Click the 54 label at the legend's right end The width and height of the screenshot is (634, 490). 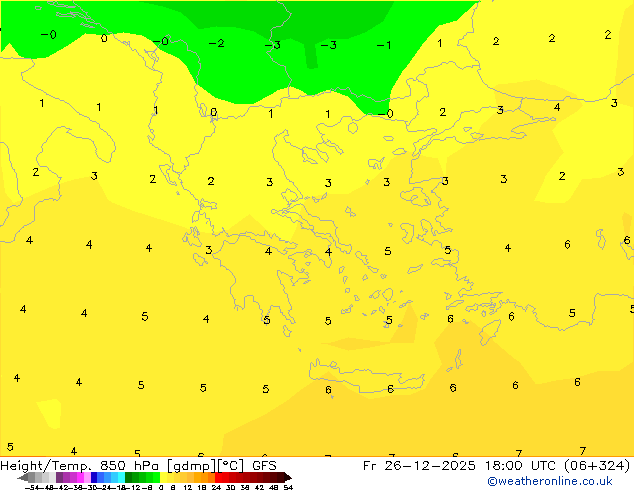288,488
